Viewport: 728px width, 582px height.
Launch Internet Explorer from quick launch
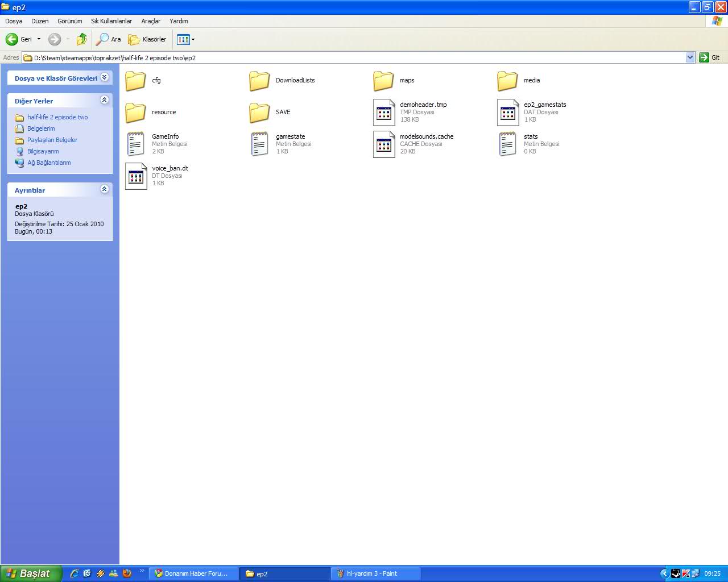pyautogui.click(x=75, y=573)
